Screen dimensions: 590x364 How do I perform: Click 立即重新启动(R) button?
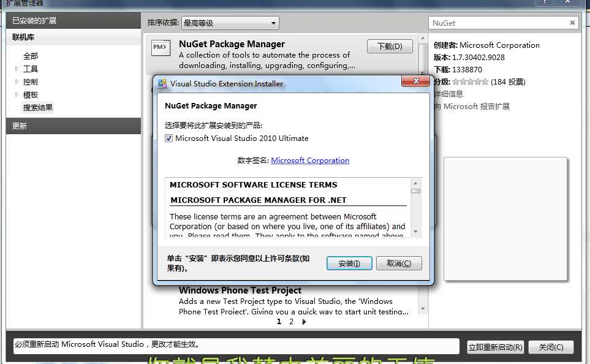tap(495, 347)
